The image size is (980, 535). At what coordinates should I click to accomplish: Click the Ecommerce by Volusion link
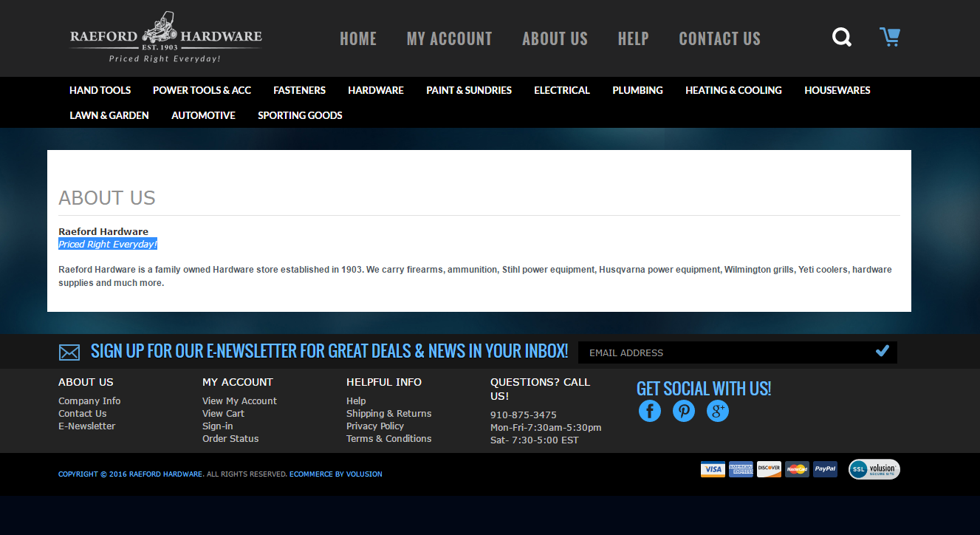[336, 474]
